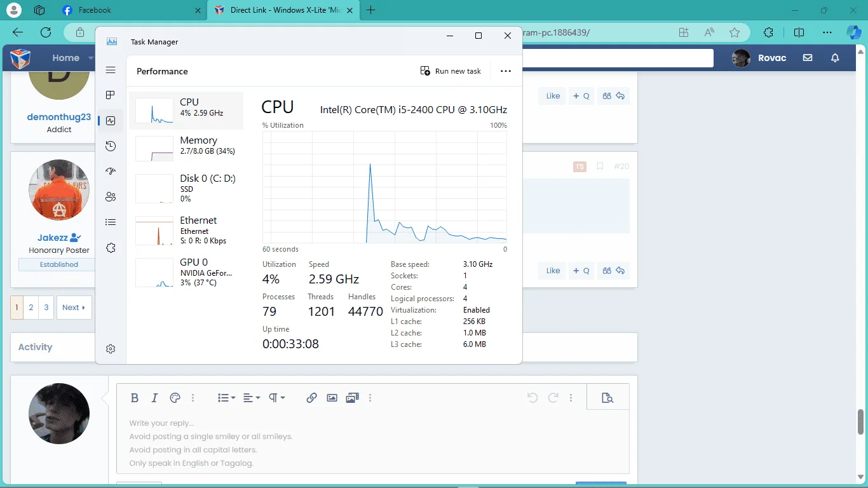Open list dropdown in reply editor
The image size is (868, 488).
[x=226, y=398]
